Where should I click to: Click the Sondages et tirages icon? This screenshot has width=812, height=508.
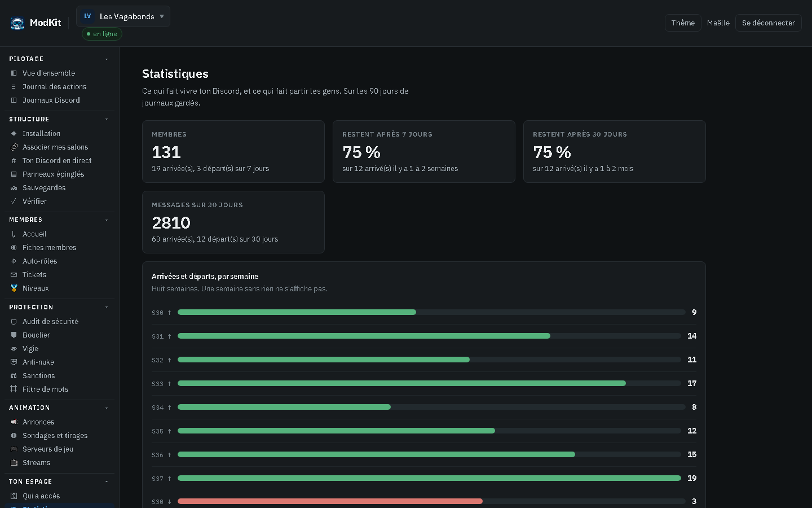tap(14, 435)
